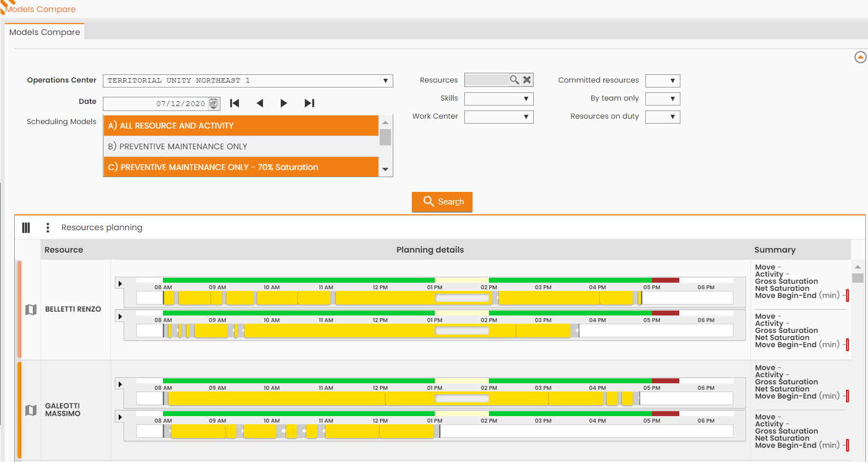Image resolution: width=868 pixels, height=462 pixels.
Task: Open the Committed resources dropdown
Action: click(663, 81)
